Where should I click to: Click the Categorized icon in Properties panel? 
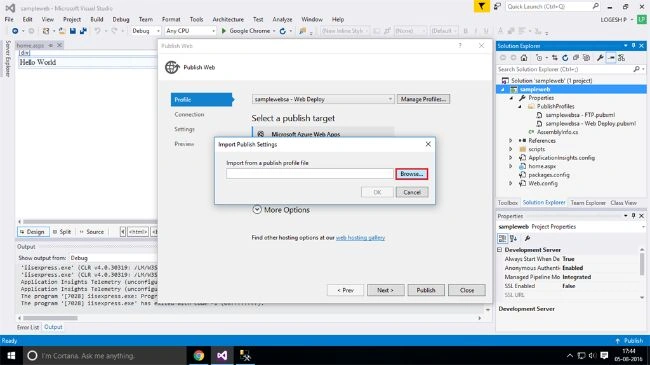tap(502, 238)
